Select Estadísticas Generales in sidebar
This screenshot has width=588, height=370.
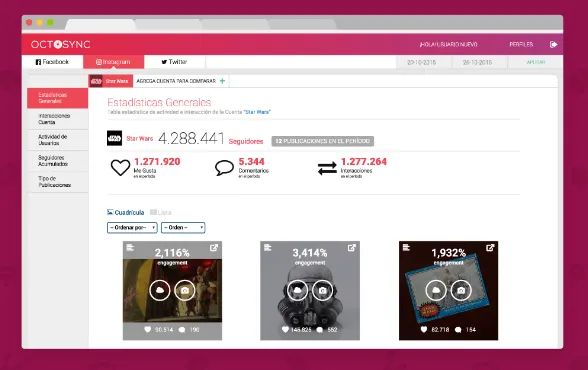pyautogui.click(x=57, y=98)
